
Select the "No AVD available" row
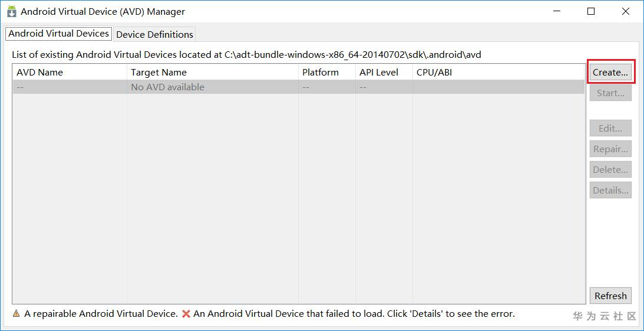click(x=167, y=87)
